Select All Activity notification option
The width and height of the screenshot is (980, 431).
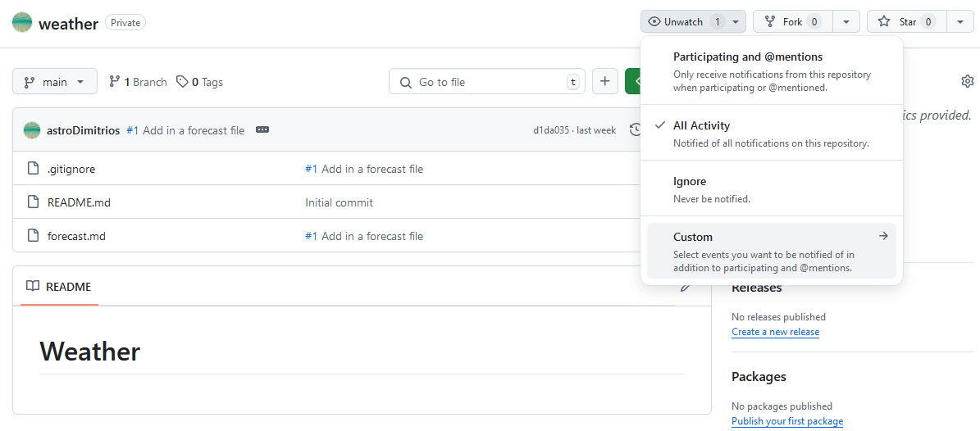tap(771, 134)
